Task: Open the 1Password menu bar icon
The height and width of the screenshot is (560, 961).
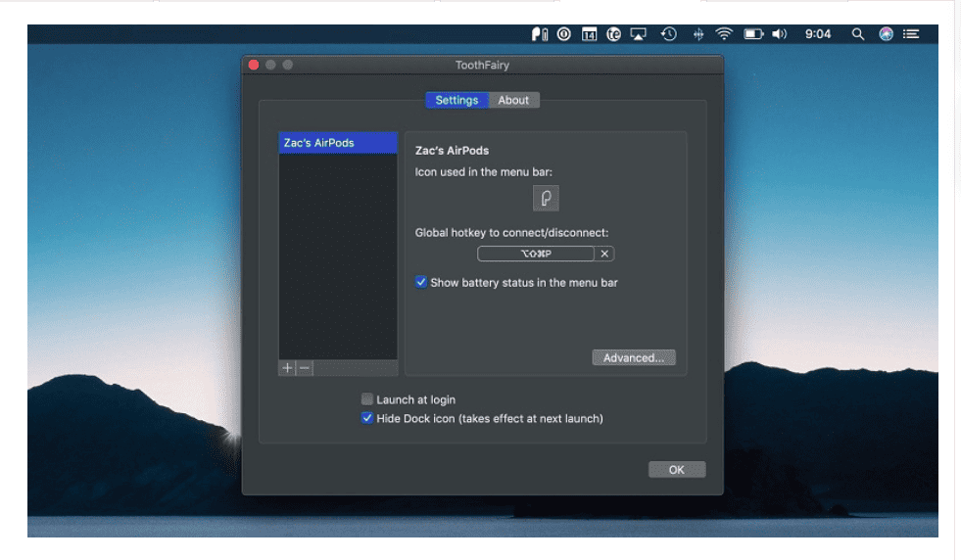Action: (x=564, y=34)
